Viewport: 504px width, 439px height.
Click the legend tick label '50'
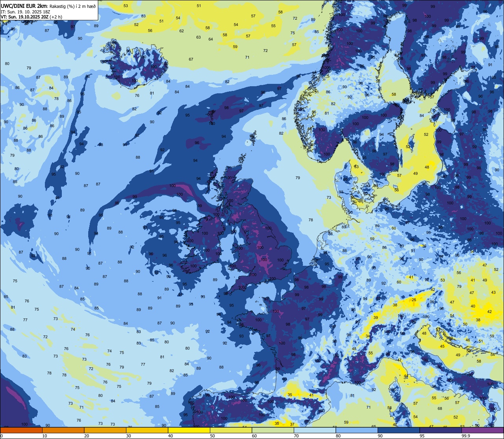(212, 436)
